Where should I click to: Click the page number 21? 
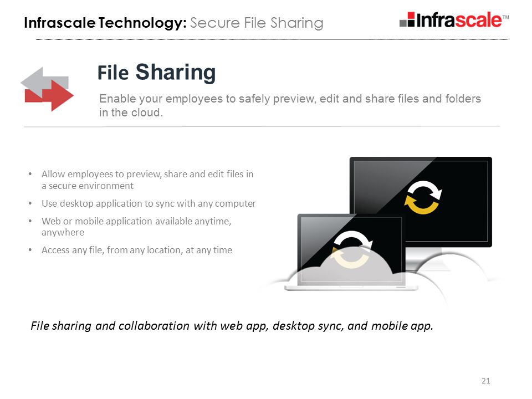[485, 381]
